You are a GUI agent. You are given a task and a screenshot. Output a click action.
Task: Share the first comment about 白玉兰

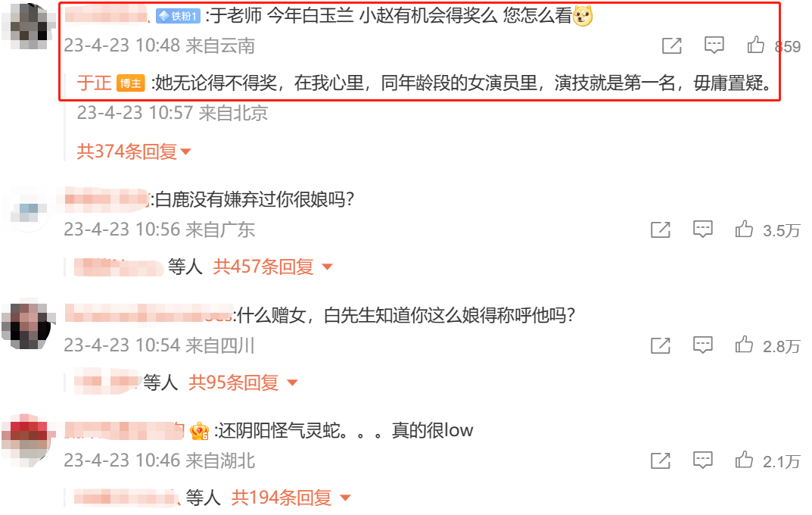(672, 45)
